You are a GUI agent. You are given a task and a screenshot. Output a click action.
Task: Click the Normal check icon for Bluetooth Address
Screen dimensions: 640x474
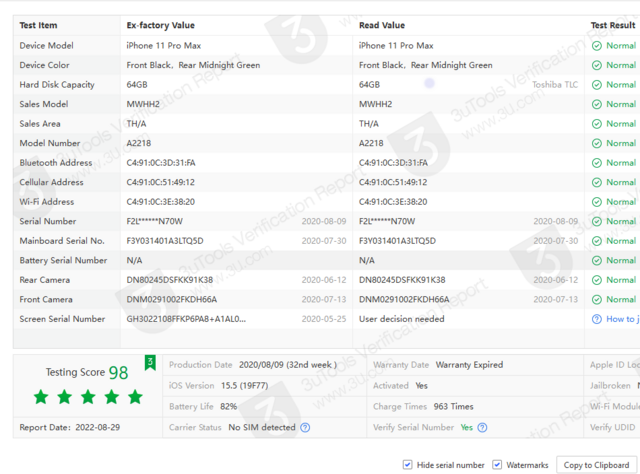(x=597, y=163)
